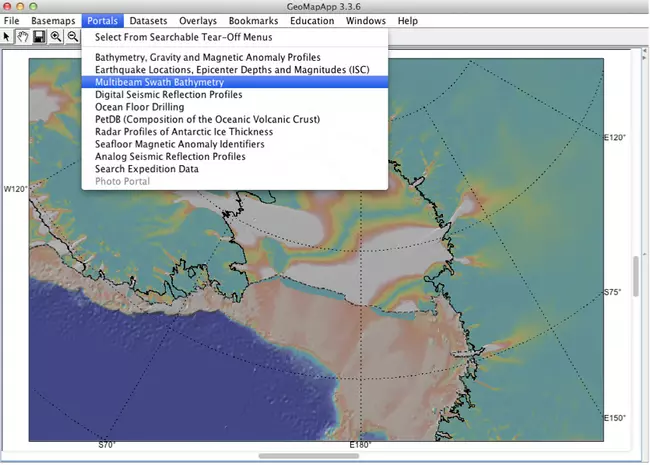The width and height of the screenshot is (650, 465).
Task: Open the Basemaps menu
Action: (x=53, y=20)
